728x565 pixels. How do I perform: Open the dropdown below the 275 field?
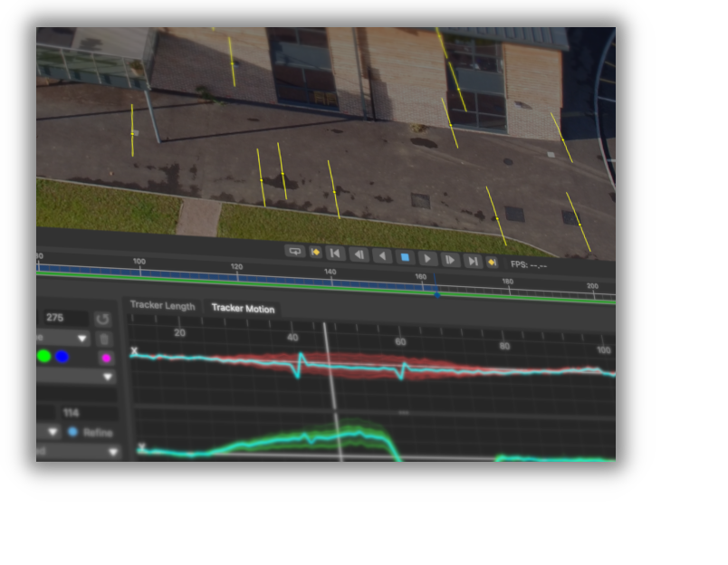(82, 339)
